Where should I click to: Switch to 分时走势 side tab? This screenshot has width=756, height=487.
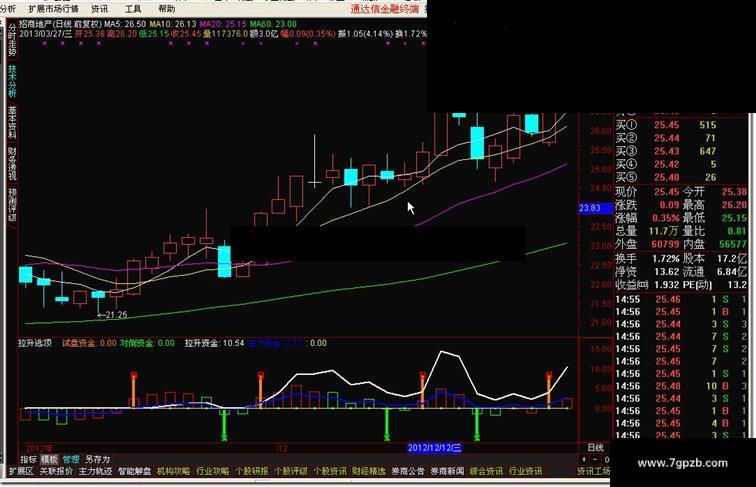pyautogui.click(x=12, y=40)
